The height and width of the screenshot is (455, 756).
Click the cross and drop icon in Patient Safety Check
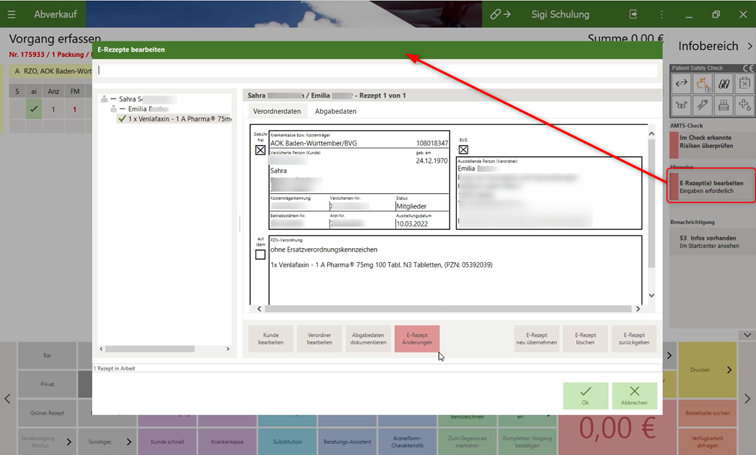pos(744,105)
